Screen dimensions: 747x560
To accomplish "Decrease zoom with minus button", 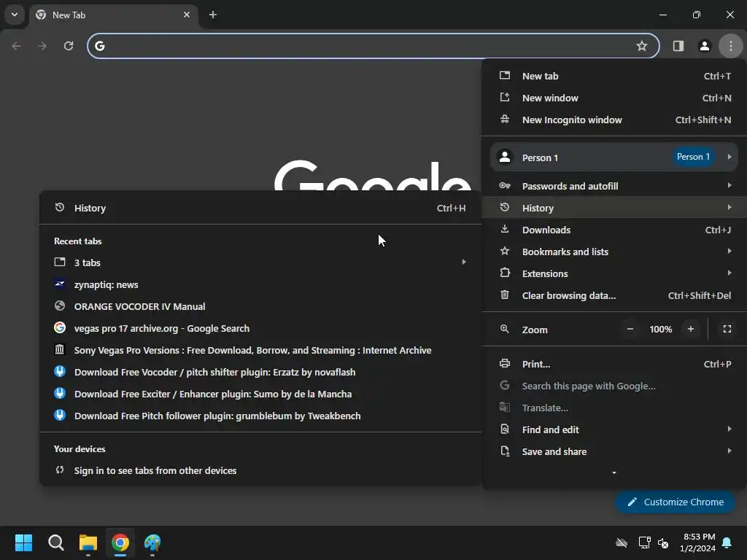I will [x=630, y=329].
